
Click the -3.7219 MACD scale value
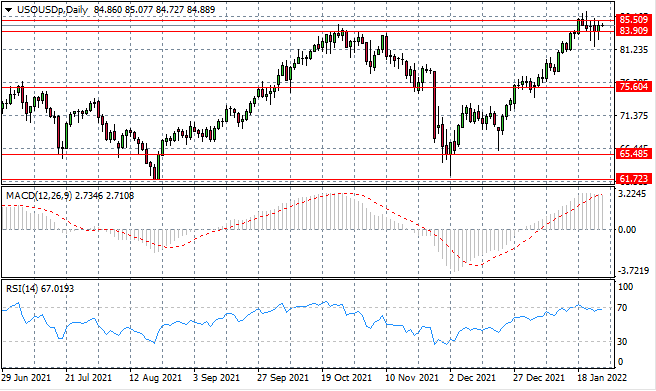coord(633,271)
